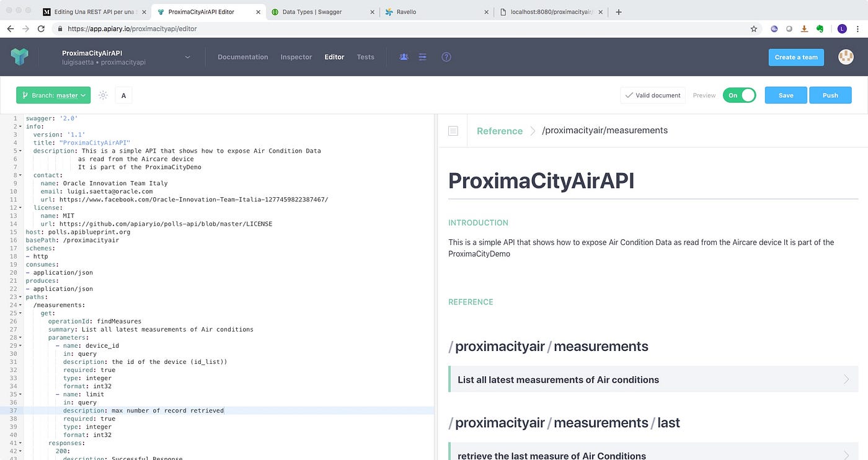Collapse the 'parameters:' fold at line 28
This screenshot has width=868, height=460.
[21, 337]
